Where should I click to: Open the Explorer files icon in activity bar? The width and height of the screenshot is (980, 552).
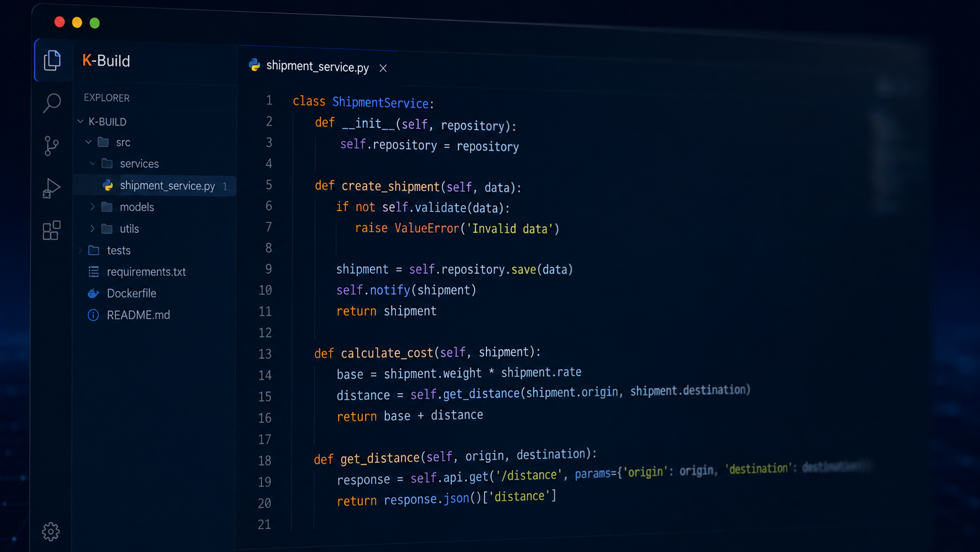(x=52, y=60)
